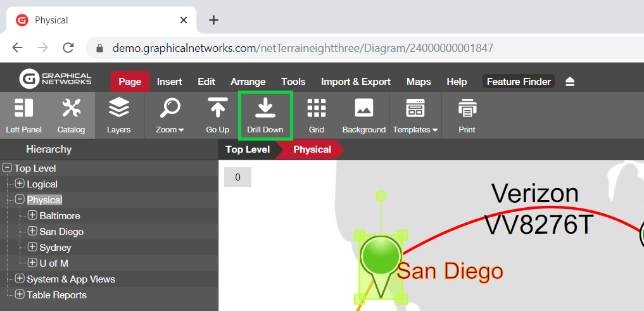644x311 pixels.
Task: Click the Drill Down icon
Action: point(265,108)
